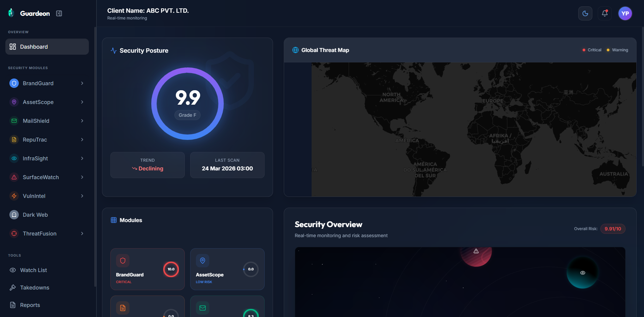The height and width of the screenshot is (317, 644).
Task: Expand the SurfaceWatch submenu chevron
Action: 82,177
